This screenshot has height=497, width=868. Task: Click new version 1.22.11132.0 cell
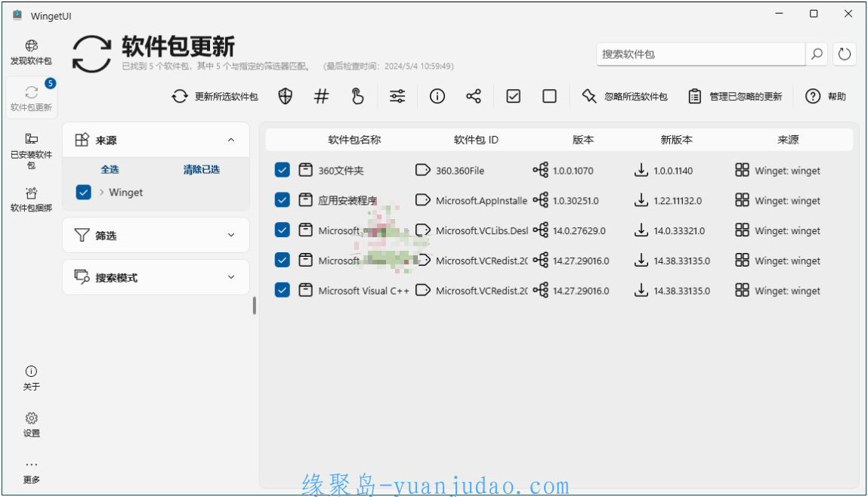(x=678, y=201)
